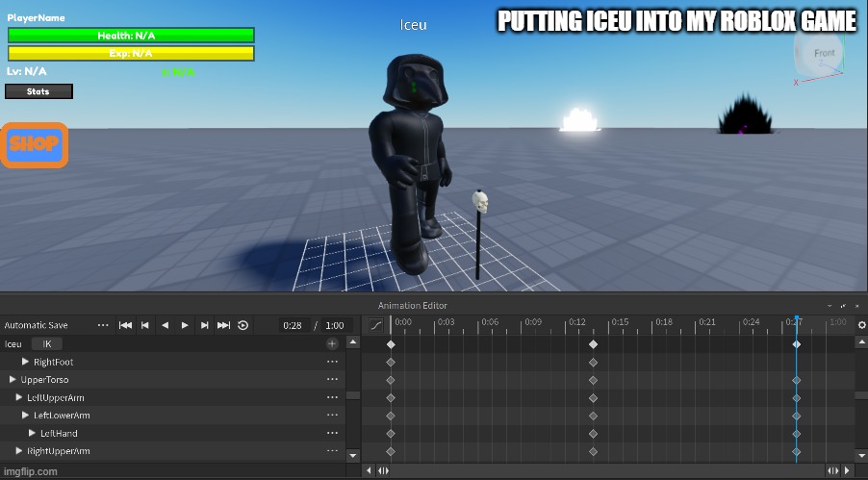This screenshot has height=480, width=868.
Task: Go to the previous keyframe
Action: point(145,325)
